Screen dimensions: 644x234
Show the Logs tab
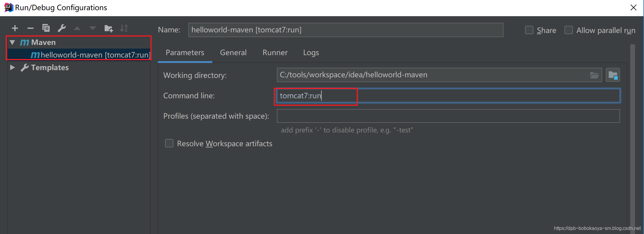[311, 53]
